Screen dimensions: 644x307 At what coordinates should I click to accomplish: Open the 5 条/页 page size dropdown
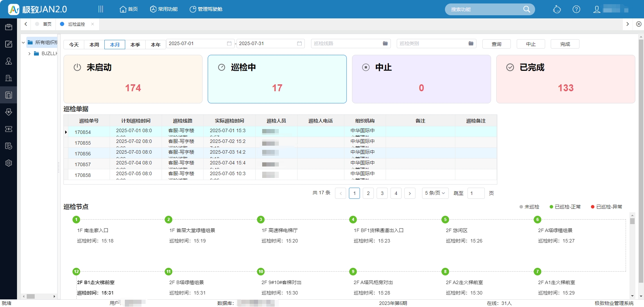(435, 193)
